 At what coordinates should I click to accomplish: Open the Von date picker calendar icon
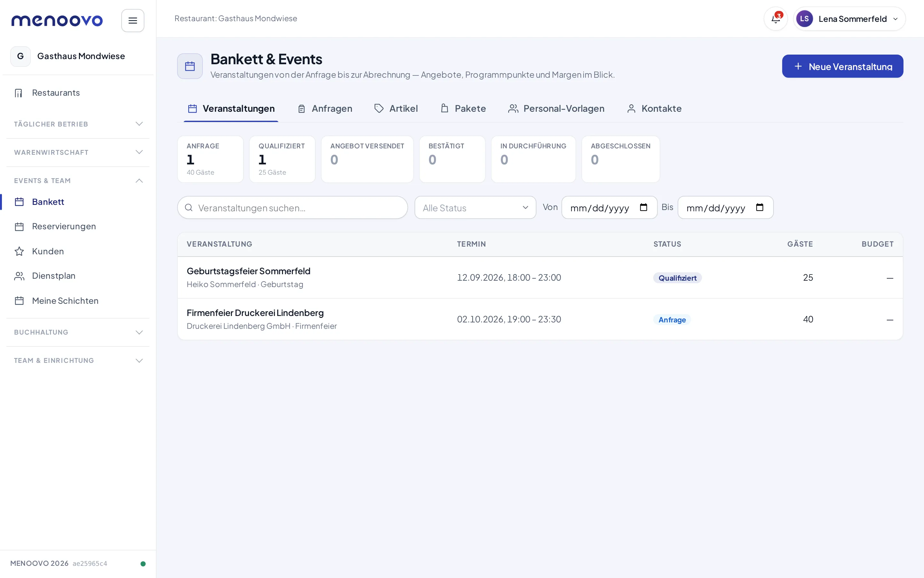point(643,207)
